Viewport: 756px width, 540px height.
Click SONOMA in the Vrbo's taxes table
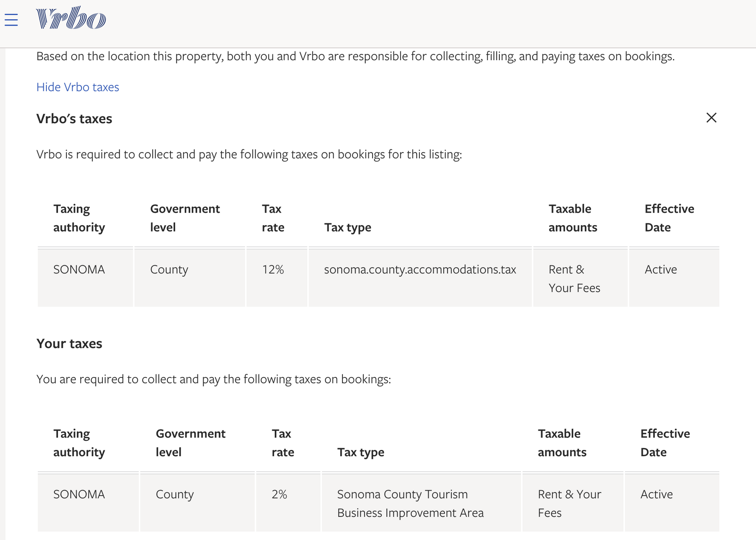[x=79, y=270]
